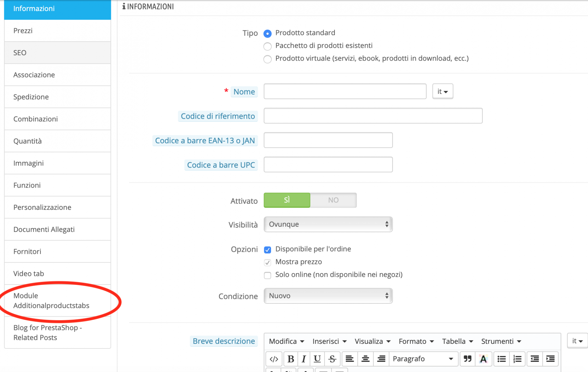Click the source code editor icon
This screenshot has height=372, width=588.
click(273, 359)
